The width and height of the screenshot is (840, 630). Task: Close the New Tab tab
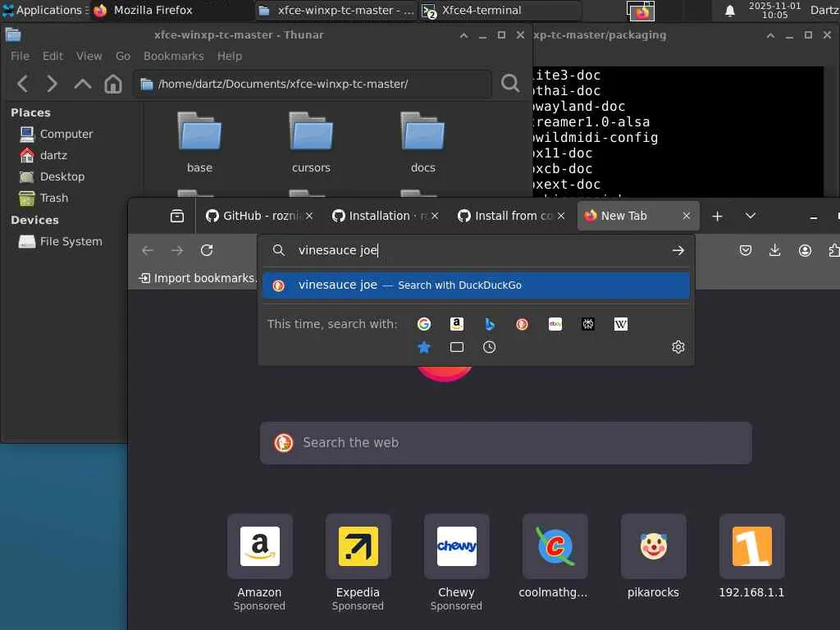(x=687, y=216)
